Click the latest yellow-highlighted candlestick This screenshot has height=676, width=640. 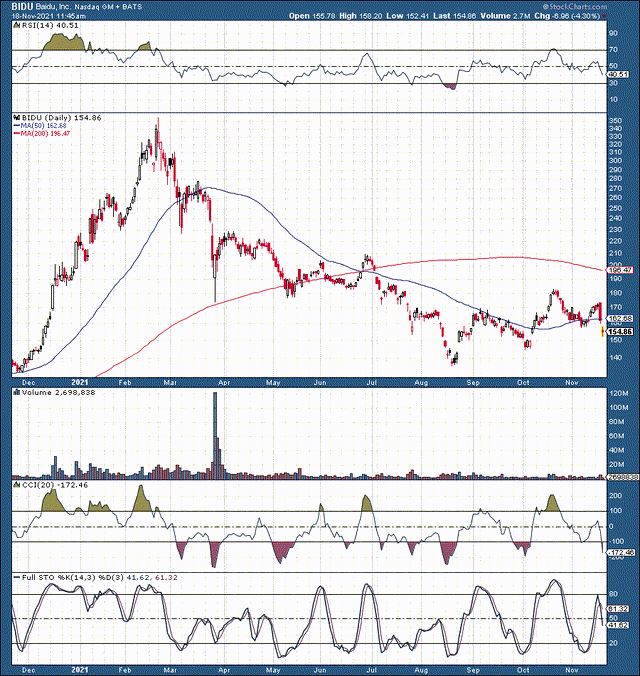point(603,332)
